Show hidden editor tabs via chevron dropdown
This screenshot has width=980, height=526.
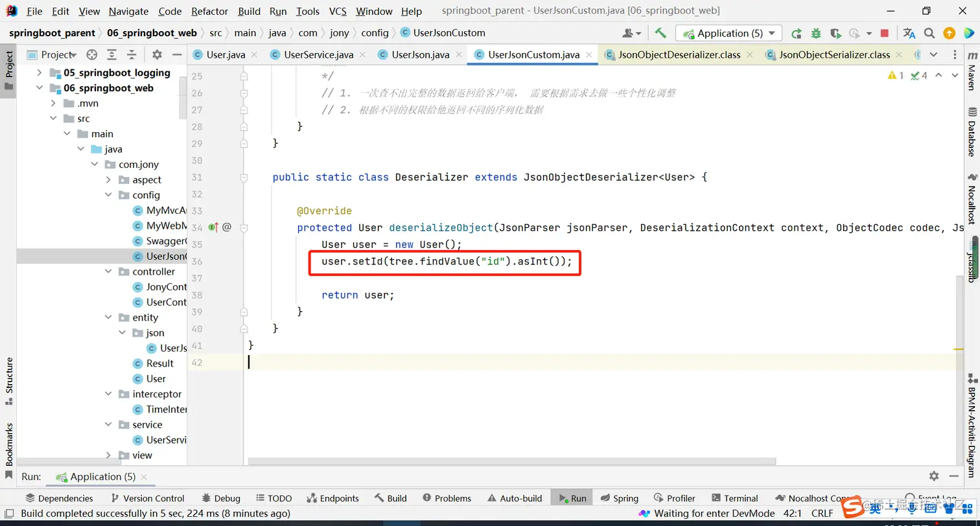933,54
